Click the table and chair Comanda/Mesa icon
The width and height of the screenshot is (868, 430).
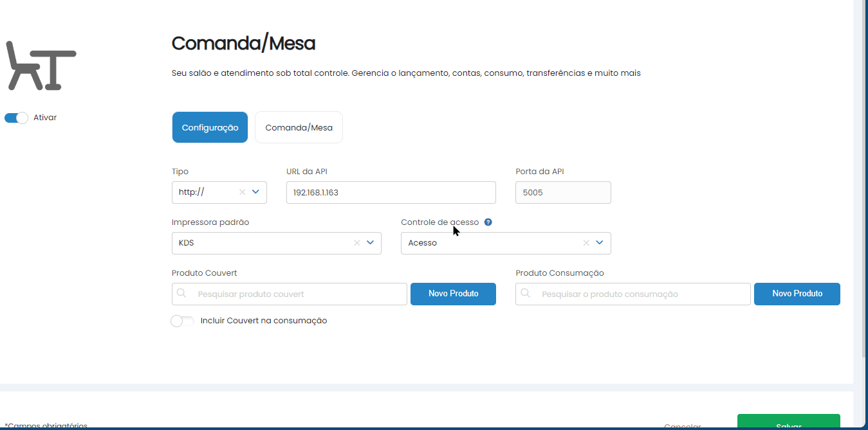pos(41,65)
